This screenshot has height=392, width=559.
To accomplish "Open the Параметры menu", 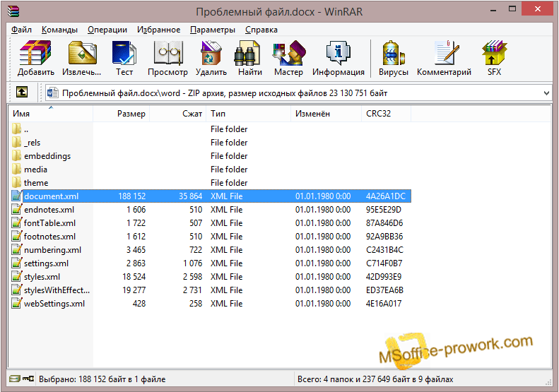I will tap(213, 30).
